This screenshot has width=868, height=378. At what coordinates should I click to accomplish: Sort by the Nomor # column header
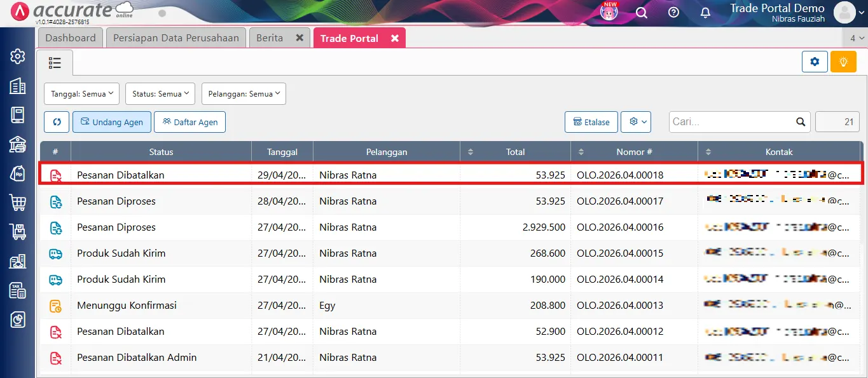pyautogui.click(x=634, y=152)
